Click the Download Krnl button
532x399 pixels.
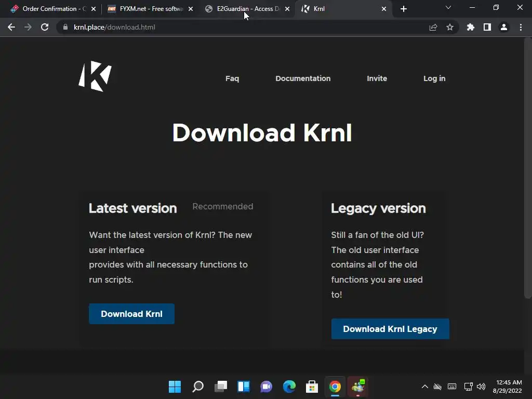tap(131, 314)
